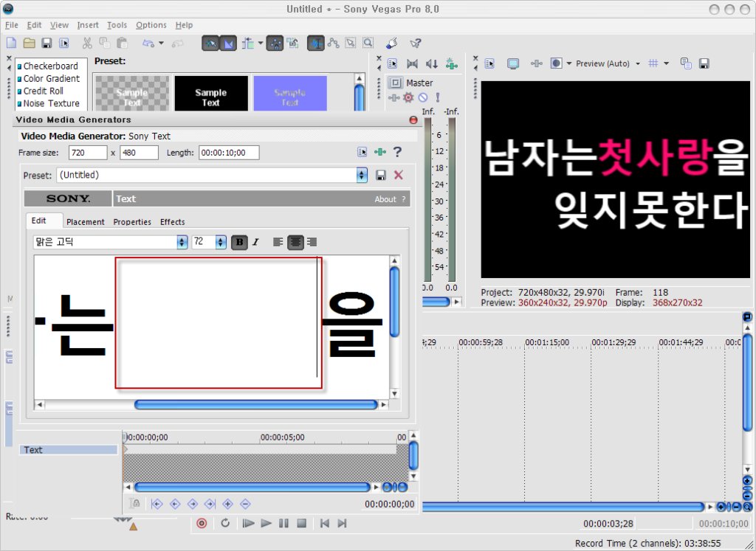Switch to the Placement tab
This screenshot has height=551, width=756.
click(x=86, y=222)
